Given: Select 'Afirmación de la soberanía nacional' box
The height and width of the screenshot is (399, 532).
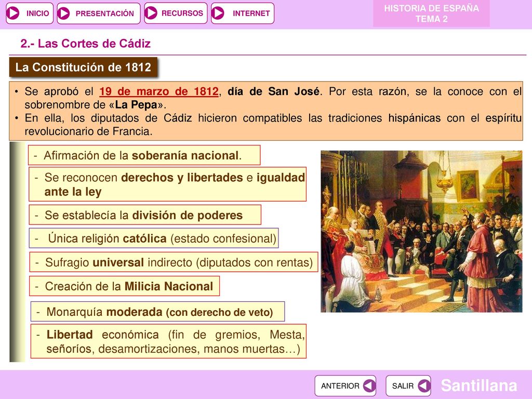Looking at the screenshot, I should point(144,155).
